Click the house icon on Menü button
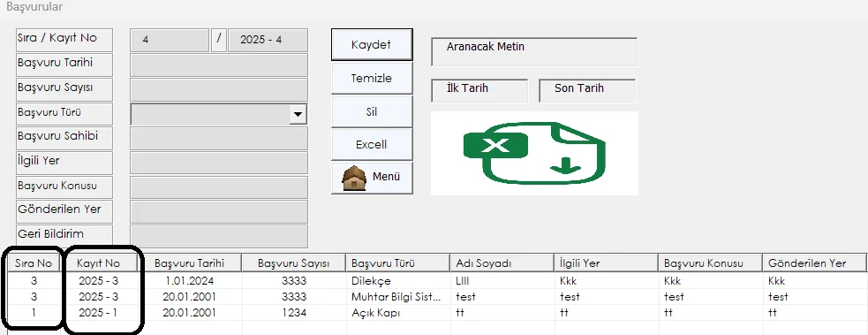The width and height of the screenshot is (868, 335). tap(354, 178)
